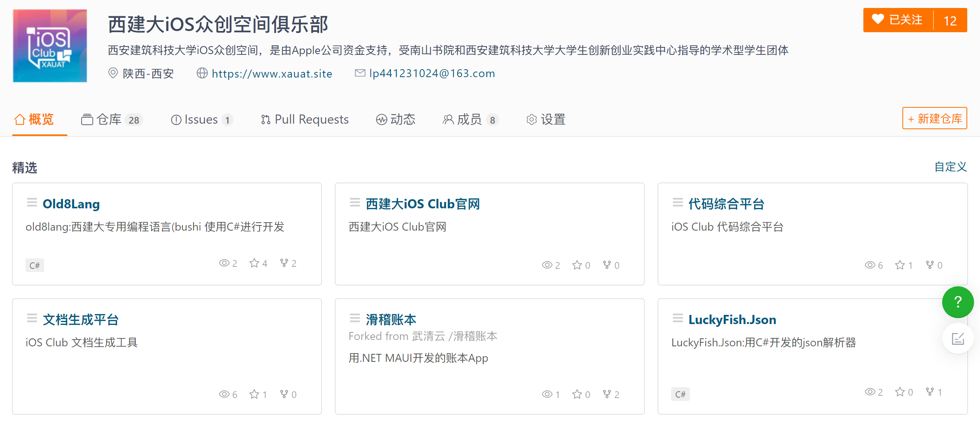Click the 新建仓库 button
This screenshot has width=980, height=433.
(934, 118)
